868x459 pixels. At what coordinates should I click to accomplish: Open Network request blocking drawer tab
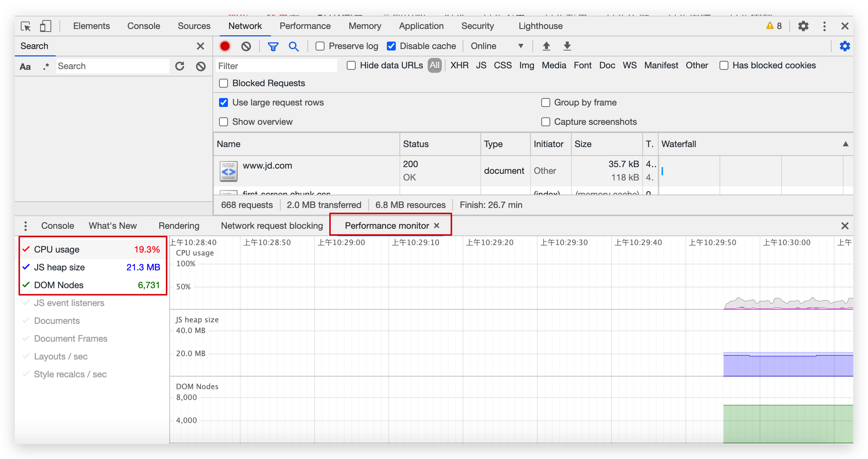[272, 226]
